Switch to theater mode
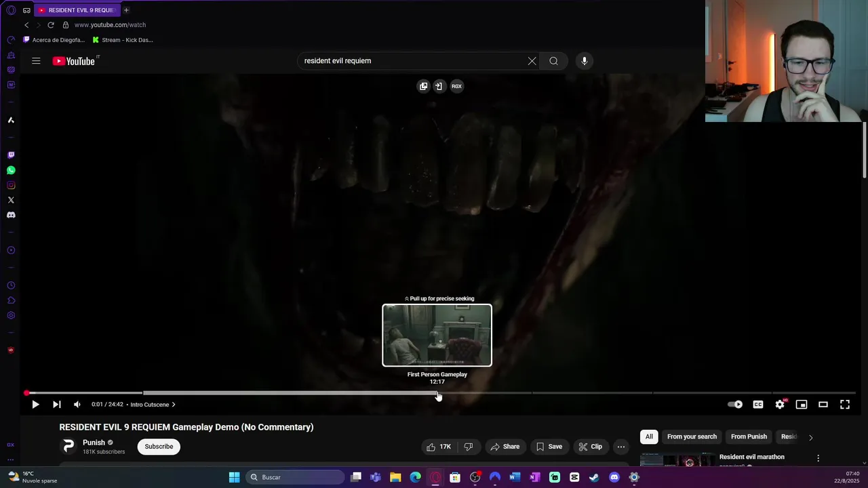The width and height of the screenshot is (868, 488). pyautogui.click(x=823, y=405)
